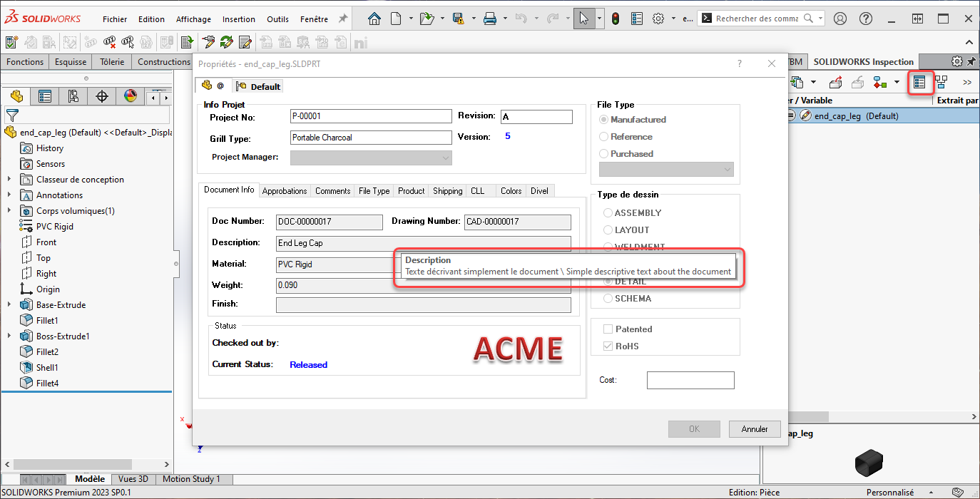
Task: Click the Project No input field
Action: tap(371, 116)
